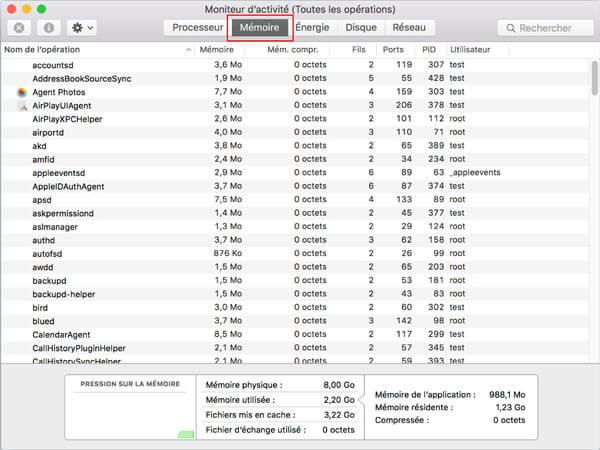600x450 pixels.
Task: Click the stop process X icon
Action: (20, 28)
